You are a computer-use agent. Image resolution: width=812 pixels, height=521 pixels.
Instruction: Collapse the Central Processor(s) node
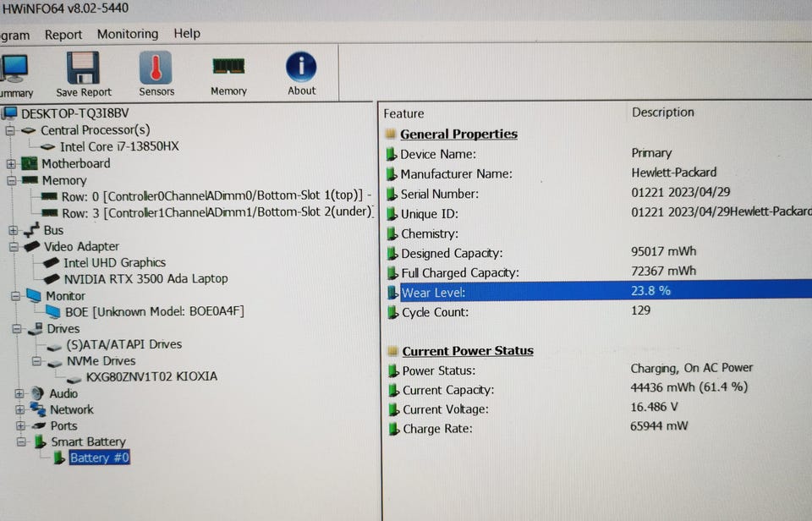pyautogui.click(x=10, y=130)
